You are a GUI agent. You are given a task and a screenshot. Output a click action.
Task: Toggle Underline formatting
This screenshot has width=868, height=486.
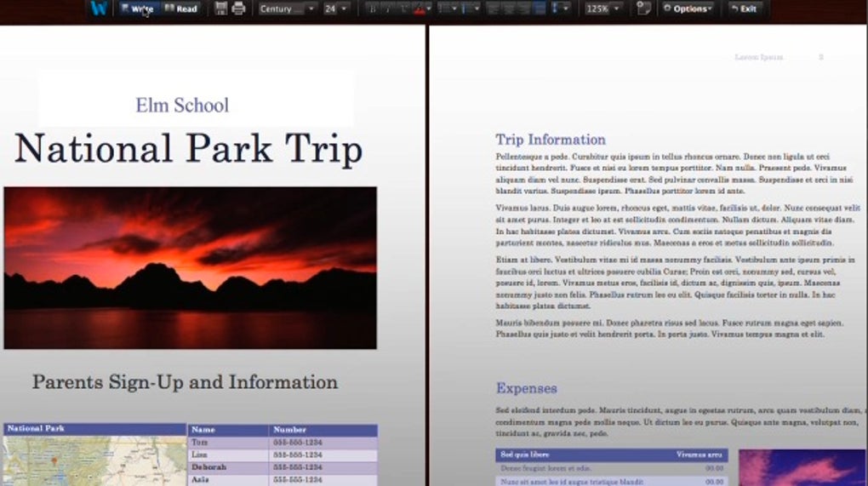403,9
